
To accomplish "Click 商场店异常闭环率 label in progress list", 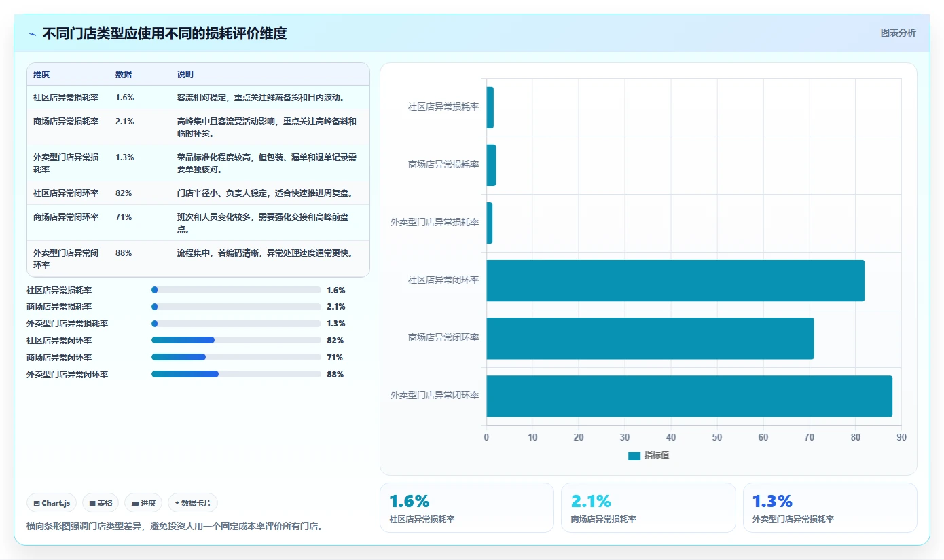I will (59, 357).
